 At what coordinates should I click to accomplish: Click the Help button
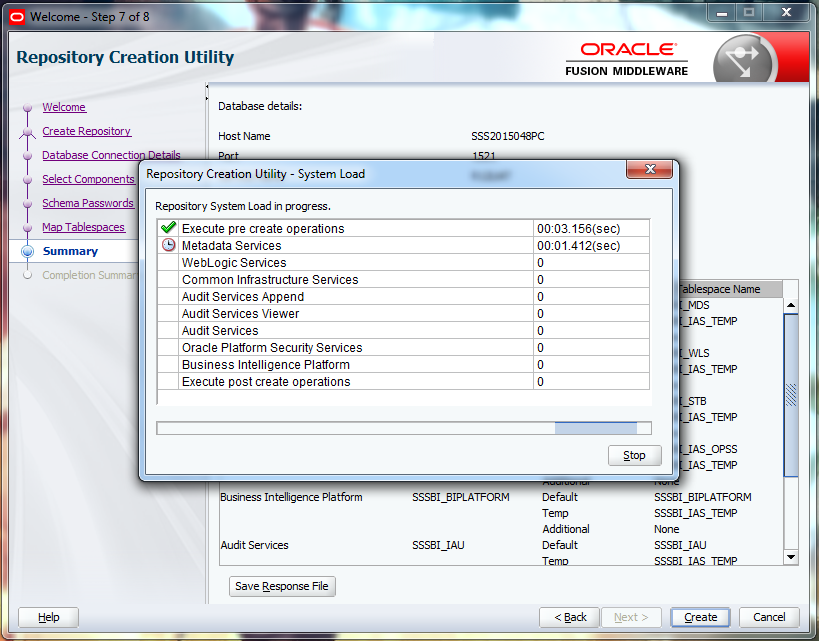click(49, 617)
